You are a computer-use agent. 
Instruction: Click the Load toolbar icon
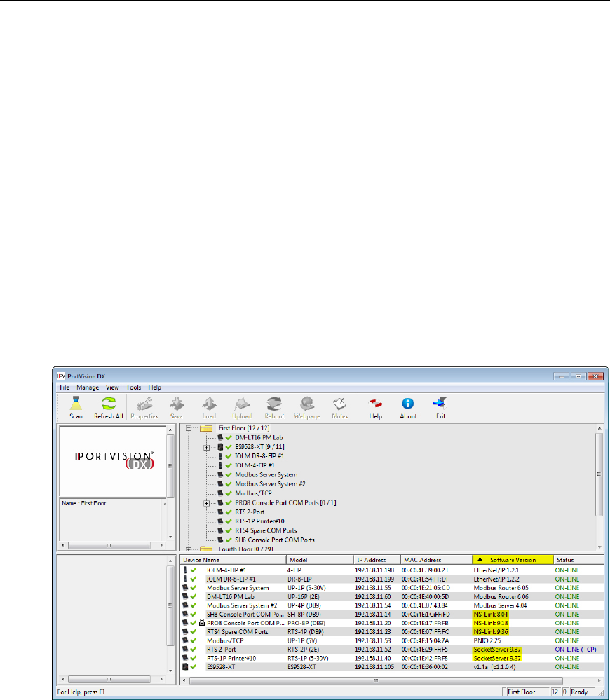coord(209,404)
